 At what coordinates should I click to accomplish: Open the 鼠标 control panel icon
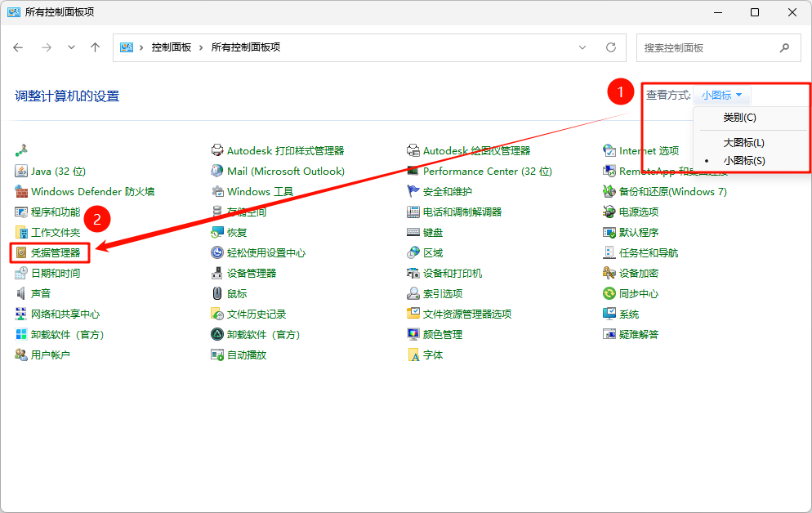point(217,294)
